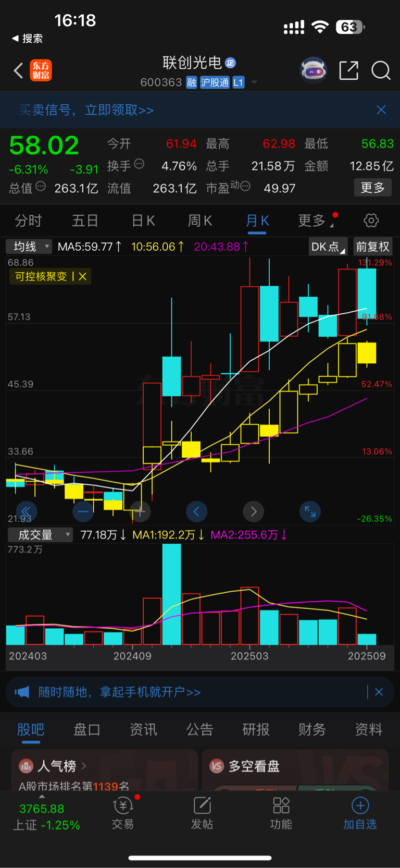Switch to the 分时 tab

(28, 221)
